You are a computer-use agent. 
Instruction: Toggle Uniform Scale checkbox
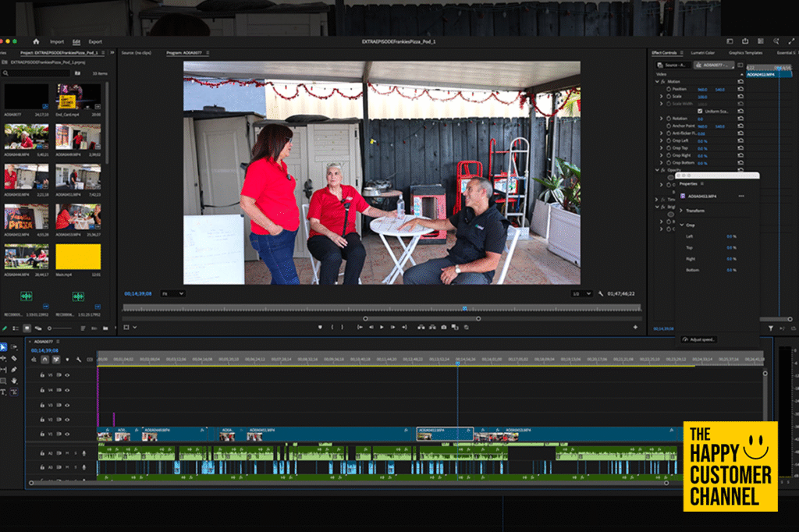700,111
